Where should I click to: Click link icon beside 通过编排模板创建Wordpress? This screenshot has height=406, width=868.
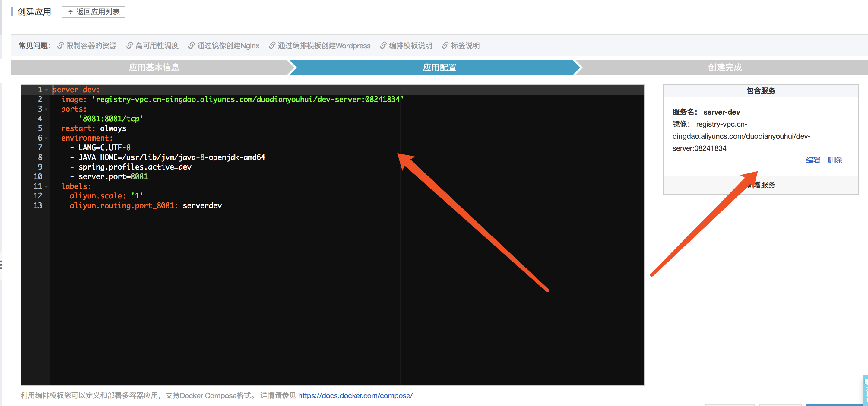click(x=272, y=46)
